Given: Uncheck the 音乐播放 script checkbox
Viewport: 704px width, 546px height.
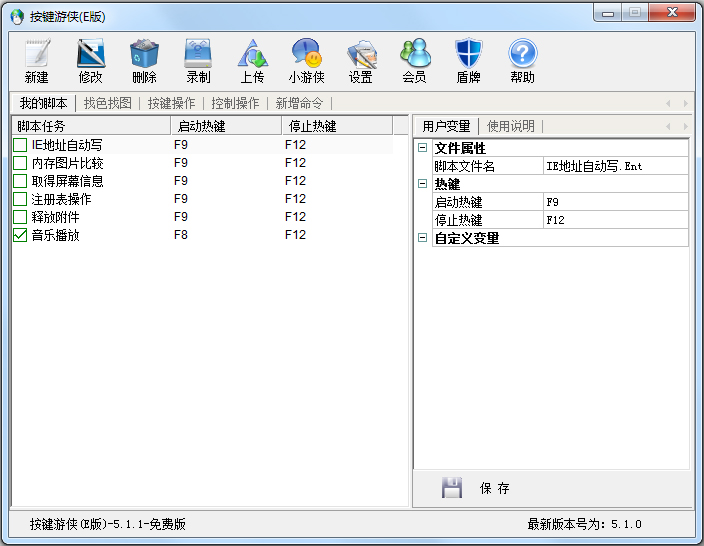Looking at the screenshot, I should click(20, 236).
